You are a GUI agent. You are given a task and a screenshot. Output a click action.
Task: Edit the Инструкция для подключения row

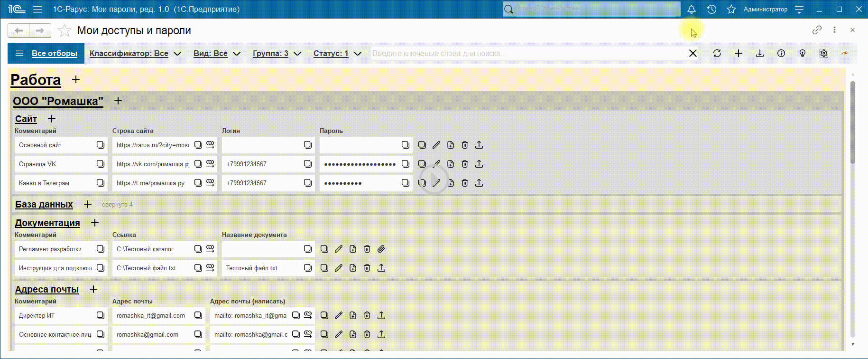[x=339, y=268]
